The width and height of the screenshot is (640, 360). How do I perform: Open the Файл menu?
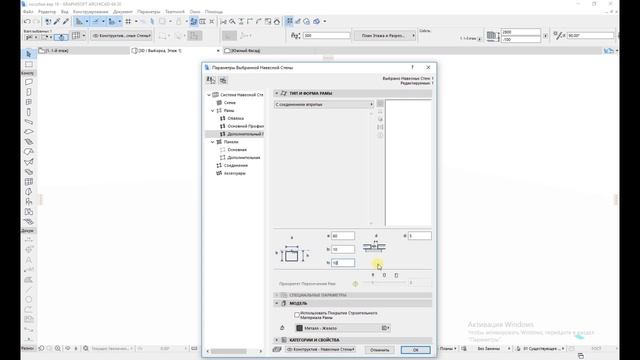[28, 12]
